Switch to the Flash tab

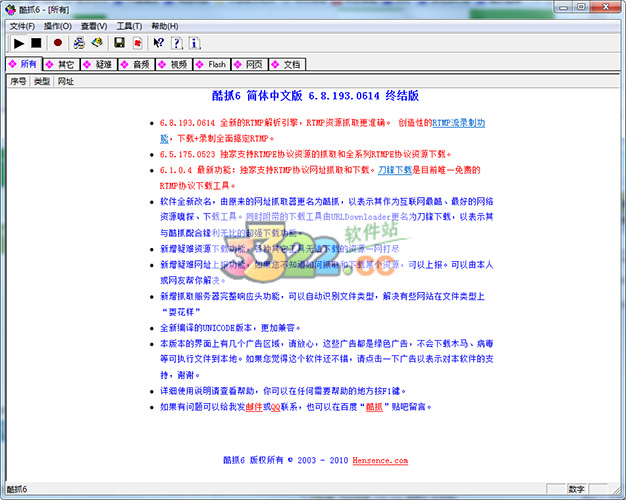[212, 64]
